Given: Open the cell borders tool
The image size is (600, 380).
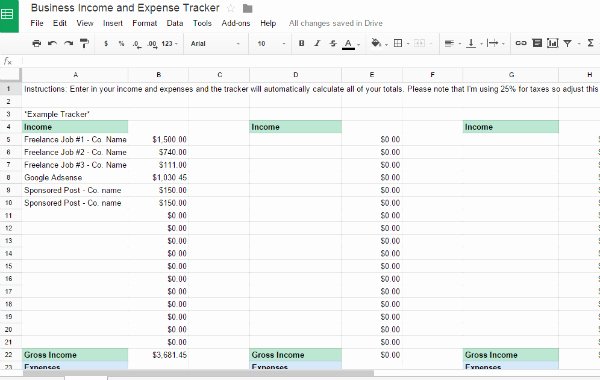Looking at the screenshot, I should click(398, 43).
